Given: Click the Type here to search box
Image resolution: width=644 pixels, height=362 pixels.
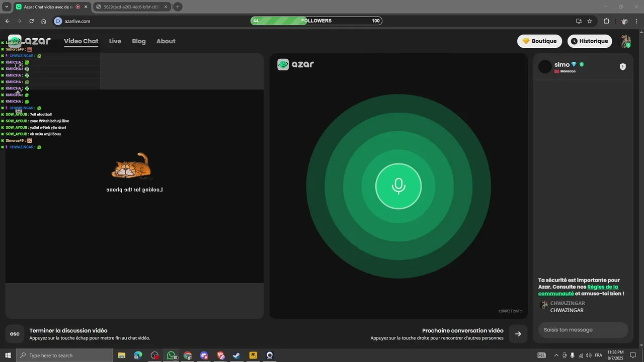Looking at the screenshot, I should coord(64,355).
